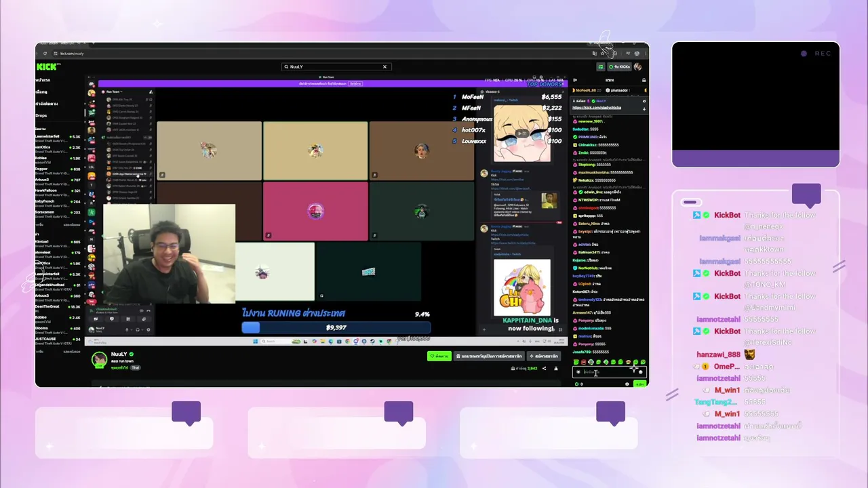Click the streamer webcam overlay
This screenshot has height=488, width=868.
[x=170, y=253]
